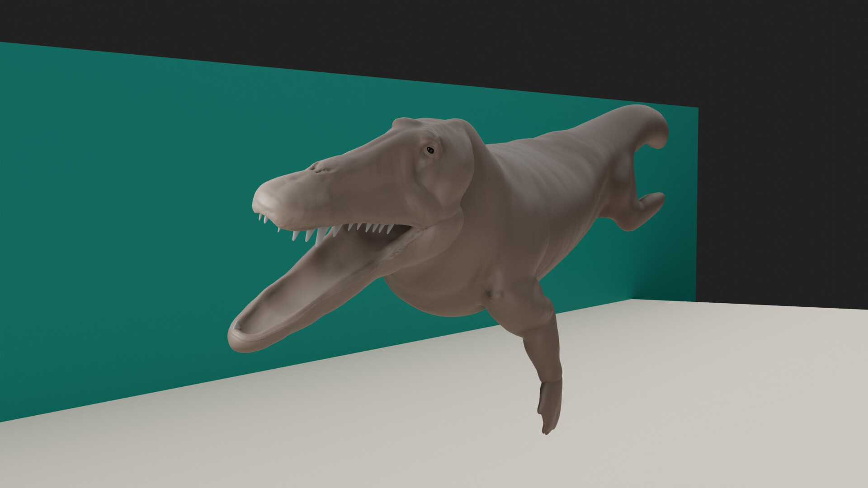Click the teal backdrop wall
This screenshot has width=868, height=488.
tap(136, 181)
